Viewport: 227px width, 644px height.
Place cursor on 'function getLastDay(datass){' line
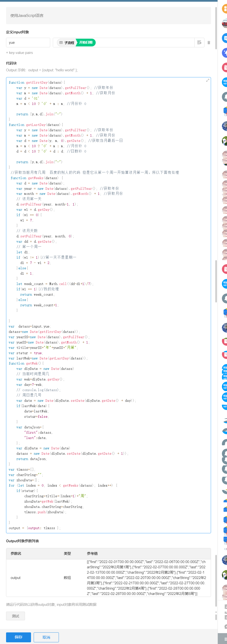[x=36, y=125]
